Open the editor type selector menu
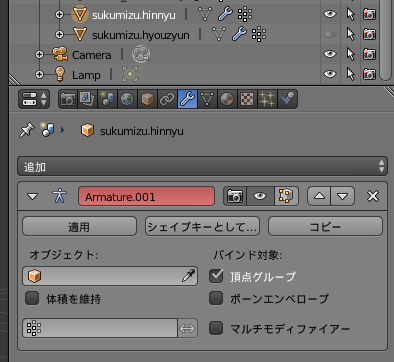This screenshot has width=394, height=362. point(34,99)
